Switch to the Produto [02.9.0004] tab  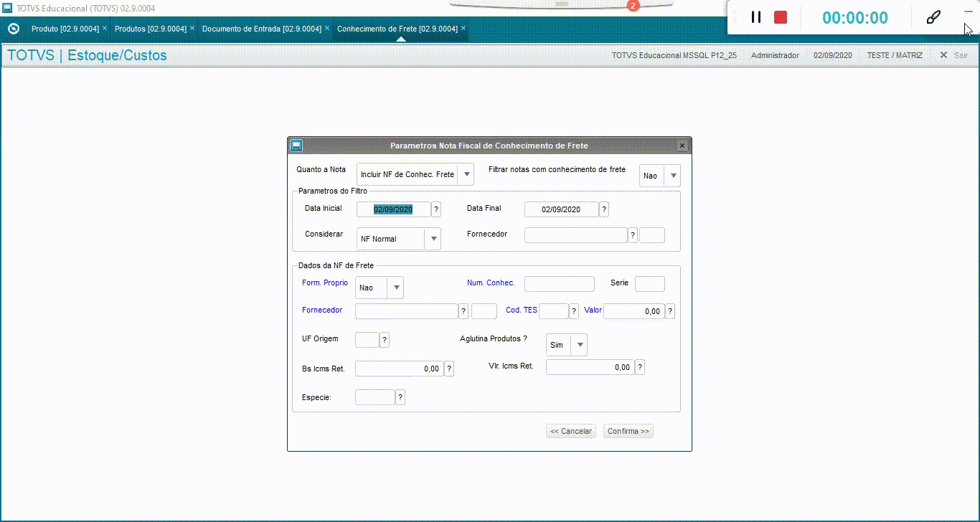coord(65,29)
